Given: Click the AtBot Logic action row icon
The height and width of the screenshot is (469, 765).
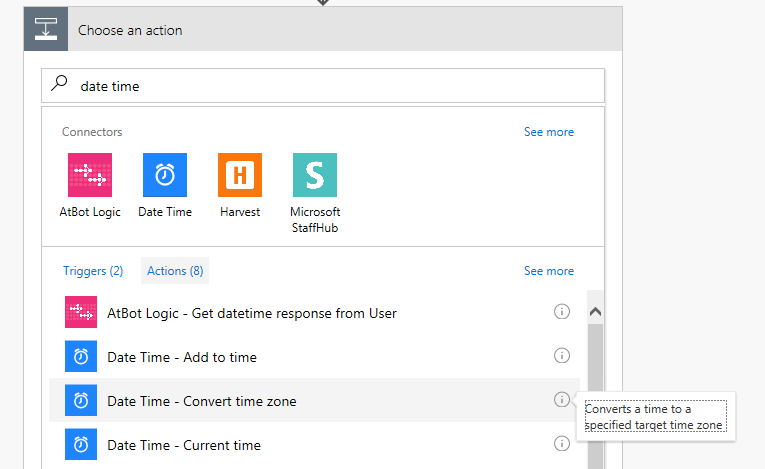Looking at the screenshot, I should click(x=81, y=312).
